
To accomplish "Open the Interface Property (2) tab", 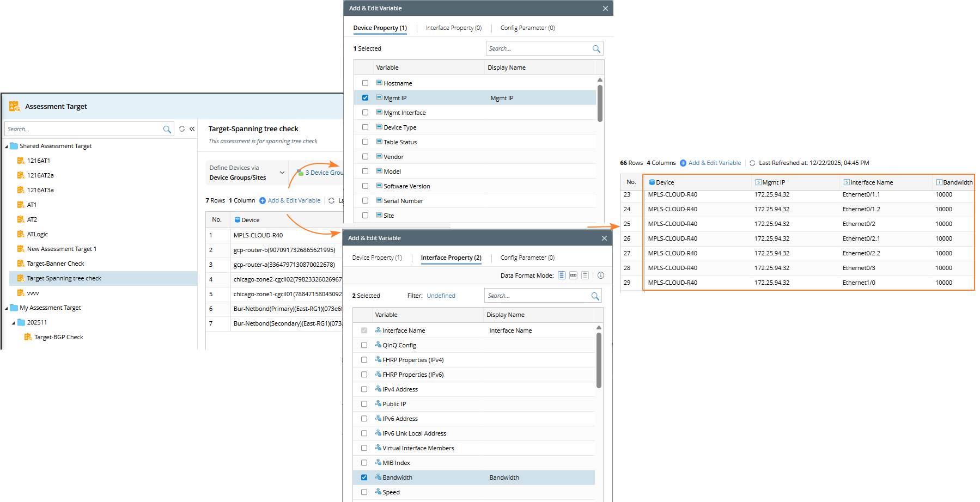I will 451,258.
